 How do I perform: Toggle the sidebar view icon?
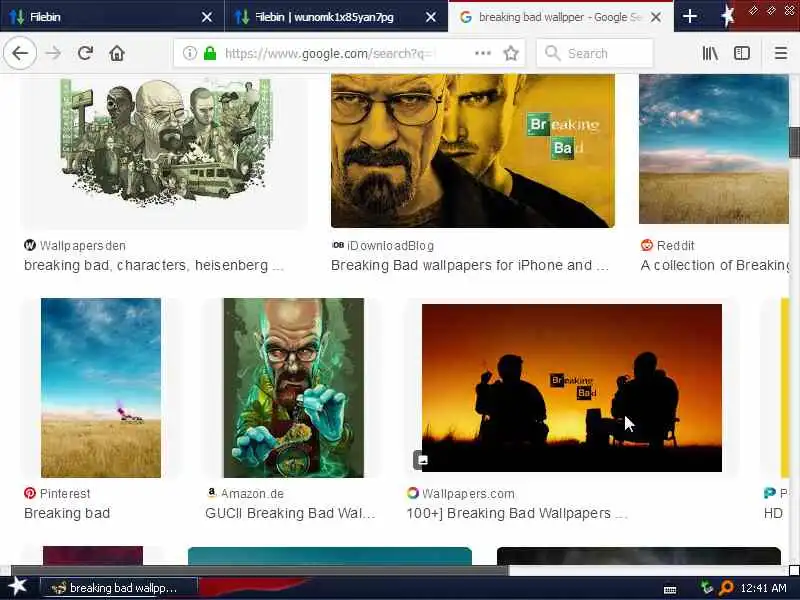[x=741, y=53]
